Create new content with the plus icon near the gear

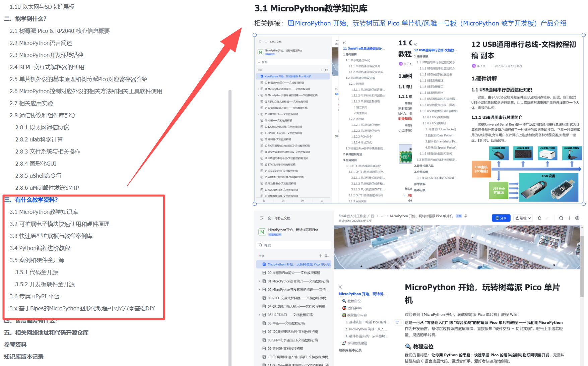pyautogui.click(x=569, y=218)
